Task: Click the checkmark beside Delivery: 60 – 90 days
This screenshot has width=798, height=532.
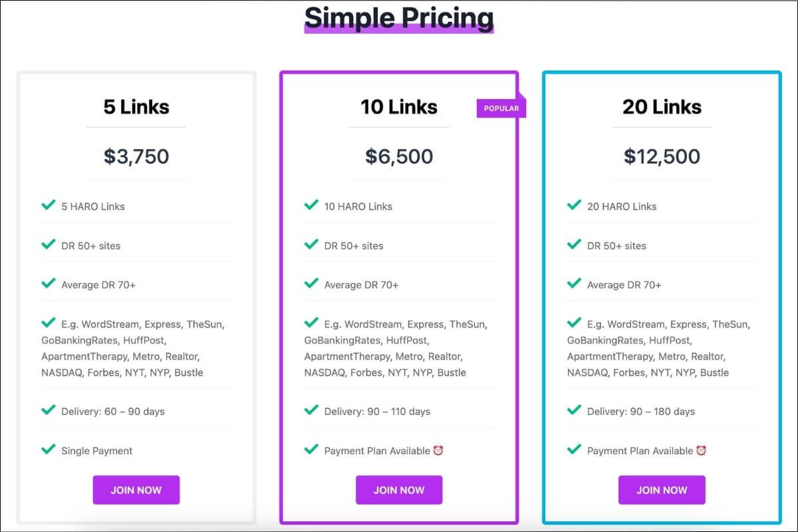Action: (48, 411)
